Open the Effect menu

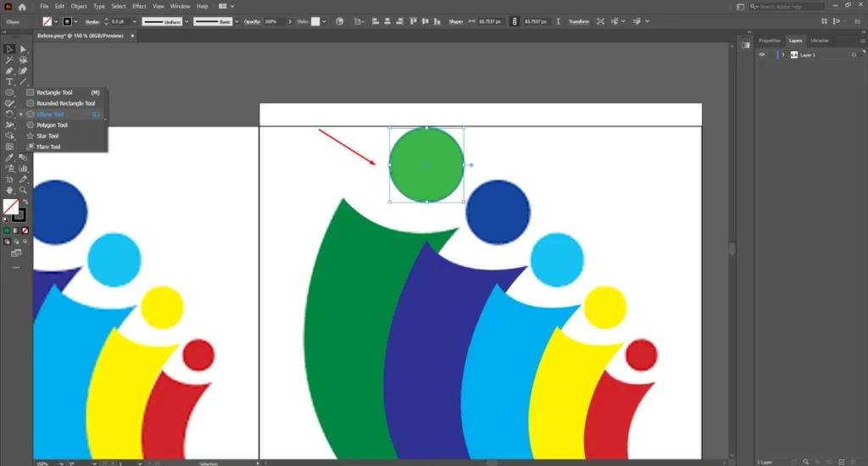point(139,7)
